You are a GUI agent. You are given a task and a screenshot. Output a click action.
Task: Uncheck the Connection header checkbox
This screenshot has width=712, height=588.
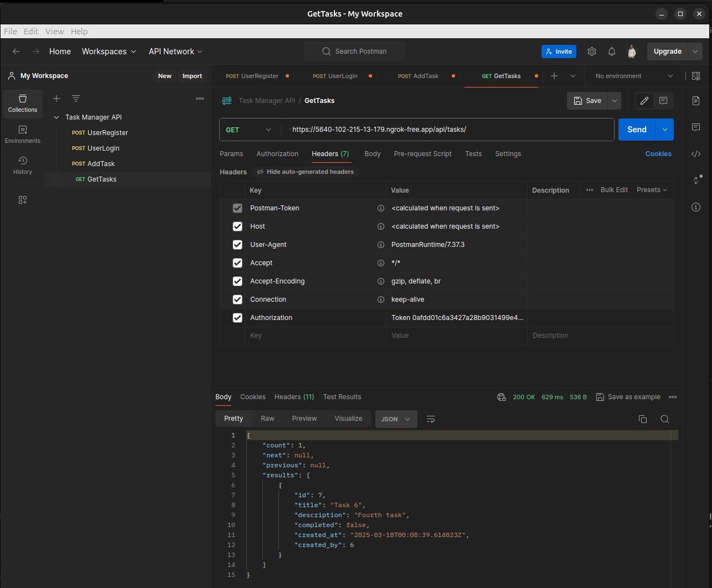coord(238,300)
